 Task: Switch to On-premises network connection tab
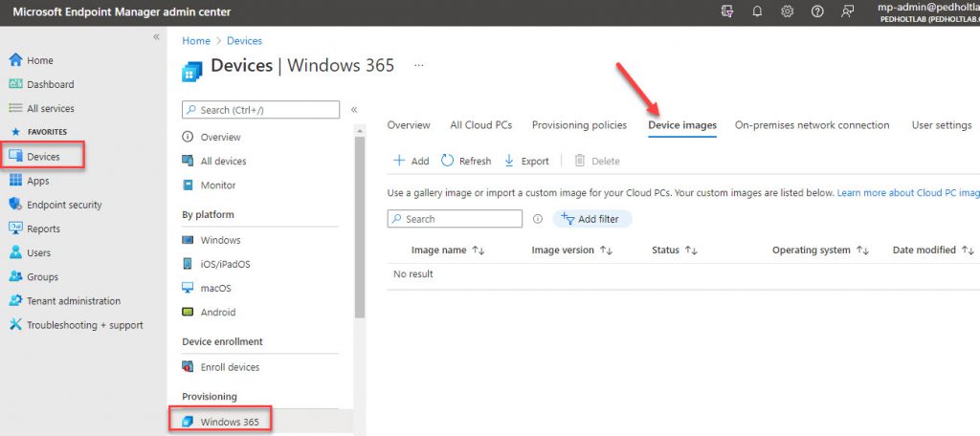(812, 125)
